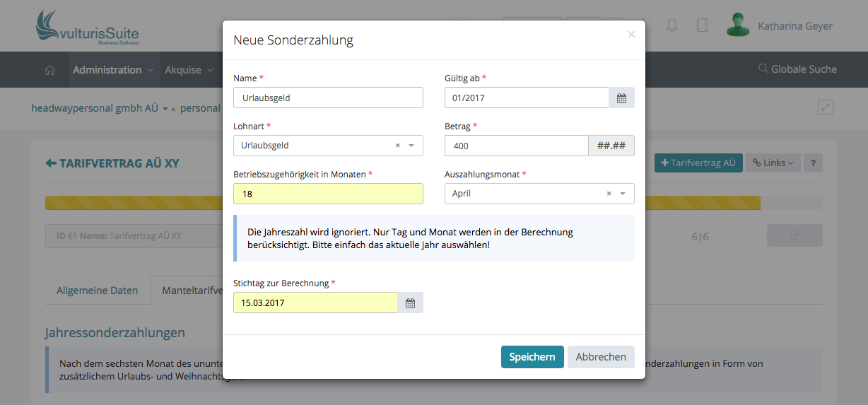
Task: Click the fullscreen expand icon
Action: click(x=825, y=107)
